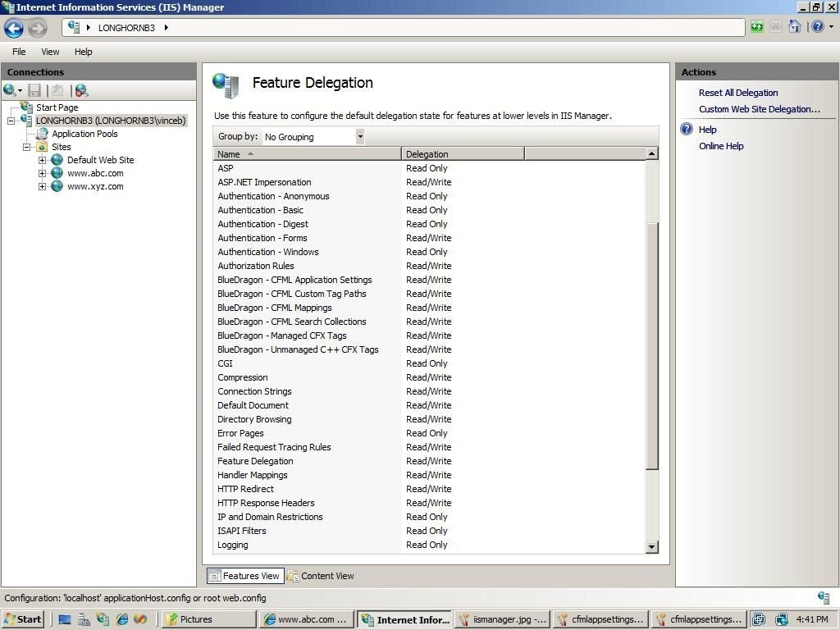Click the Reset All Delegation link
840x630 pixels.
(737, 93)
